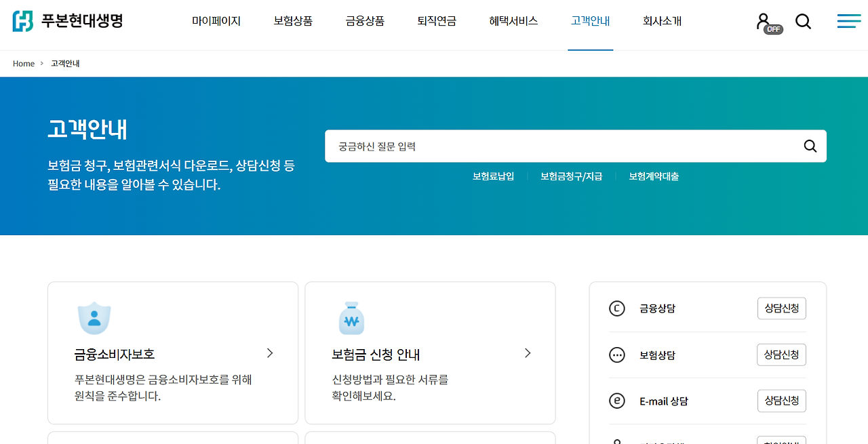Click 고객안내 breadcrumb item
Screen dimensions: 868x444
click(x=65, y=64)
